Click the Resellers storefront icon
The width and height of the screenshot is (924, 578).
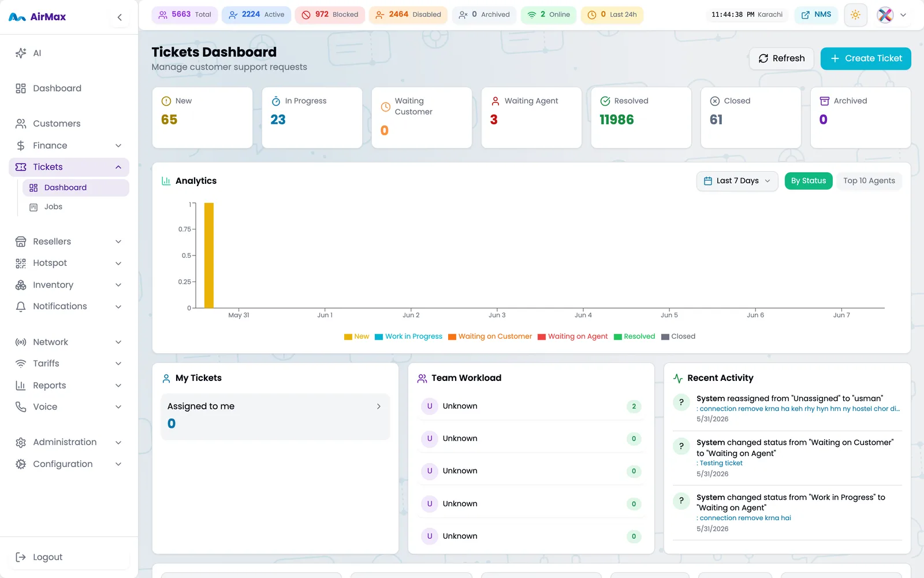point(21,242)
